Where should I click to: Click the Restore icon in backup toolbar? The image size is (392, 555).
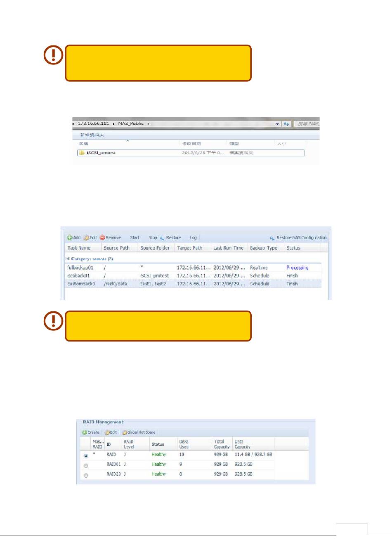pyautogui.click(x=162, y=238)
